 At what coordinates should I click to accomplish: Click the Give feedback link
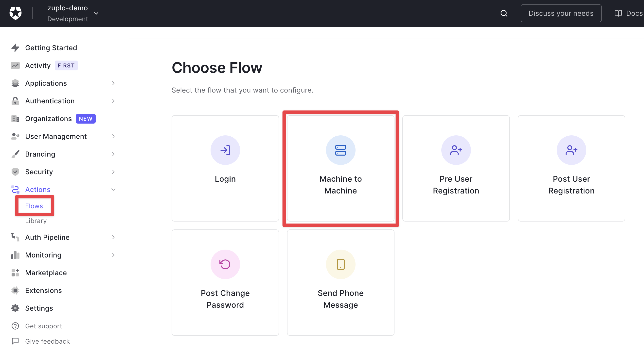tap(47, 341)
